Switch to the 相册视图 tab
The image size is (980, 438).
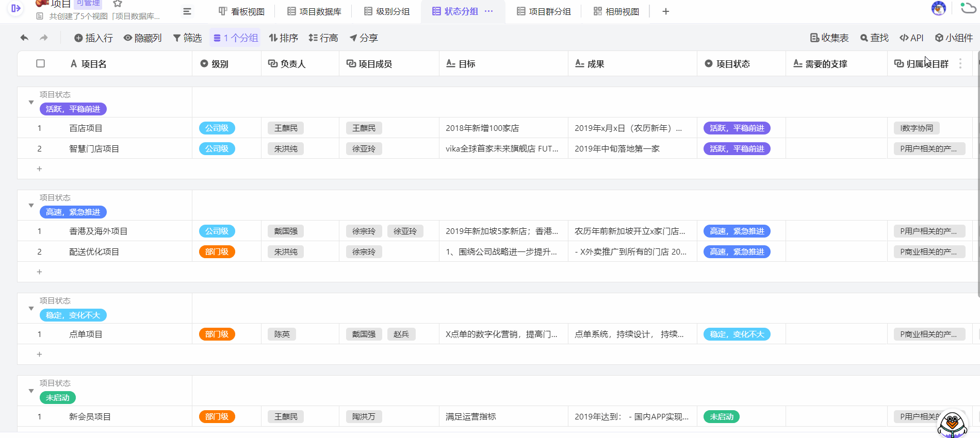[616, 11]
